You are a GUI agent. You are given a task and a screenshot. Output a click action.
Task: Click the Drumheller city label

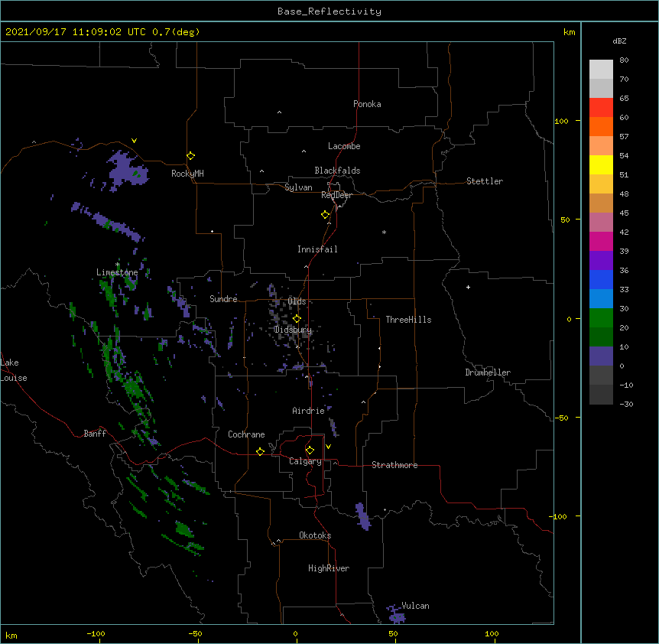click(x=488, y=372)
